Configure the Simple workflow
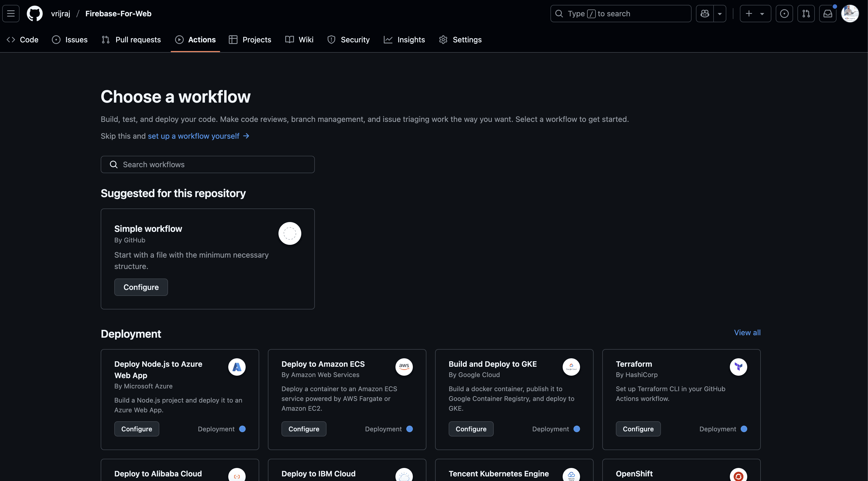Viewport: 868px width, 481px height. click(141, 287)
